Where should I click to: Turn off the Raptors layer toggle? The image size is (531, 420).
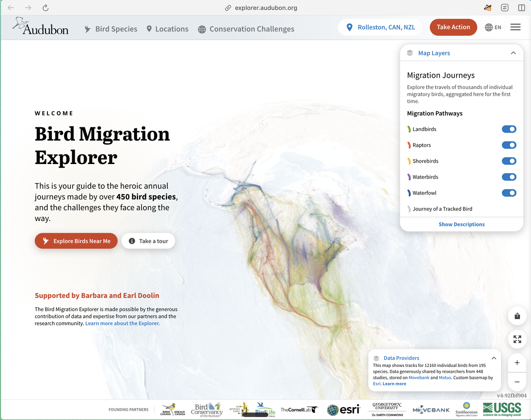pos(509,145)
